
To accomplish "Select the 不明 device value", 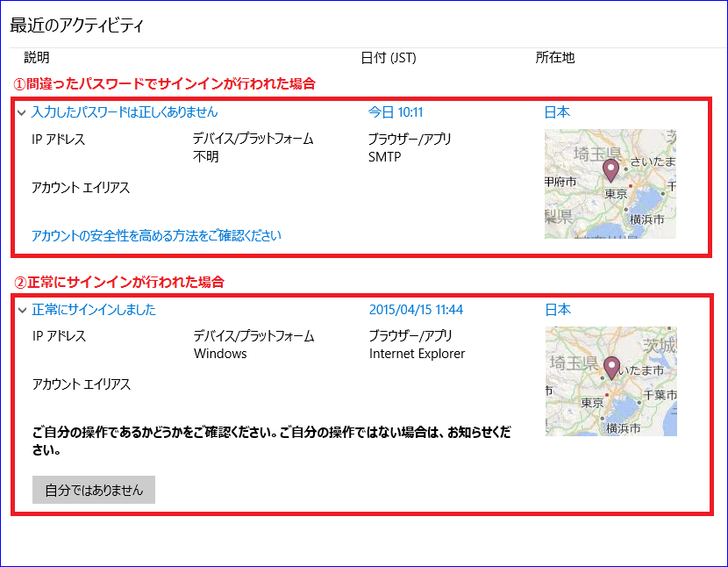I will tap(205, 156).
